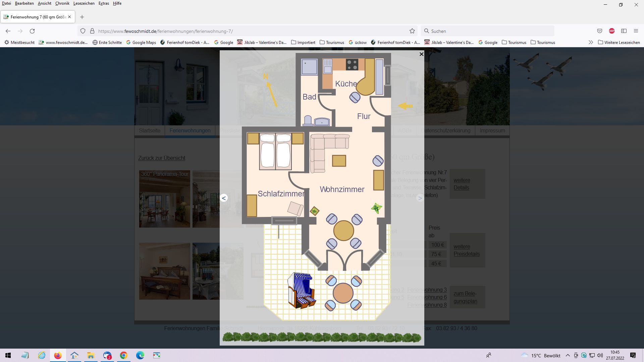Open the Lesezeichen menu
Screen dimensions: 644x362
(x=84, y=3)
